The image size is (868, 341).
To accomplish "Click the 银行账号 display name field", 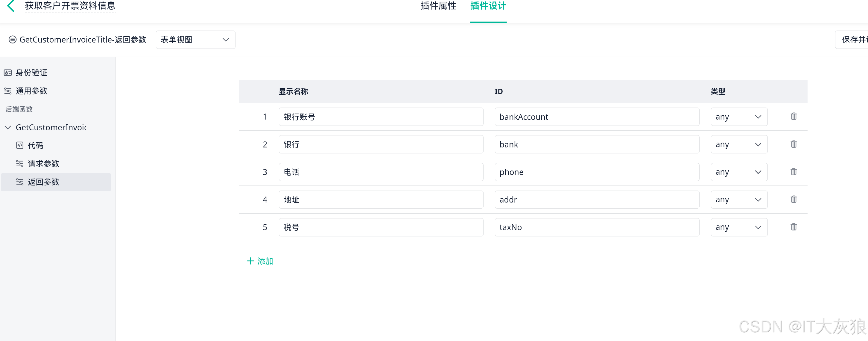I will click(380, 117).
